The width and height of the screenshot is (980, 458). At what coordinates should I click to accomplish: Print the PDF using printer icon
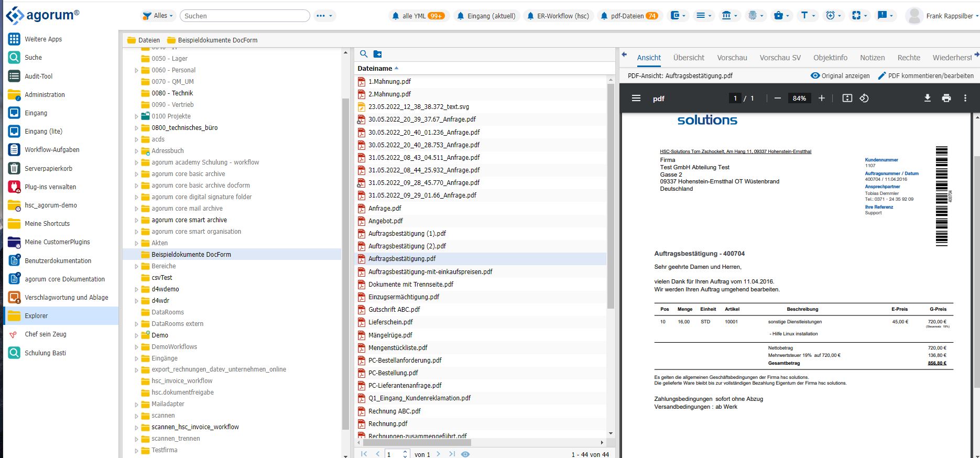click(x=946, y=98)
